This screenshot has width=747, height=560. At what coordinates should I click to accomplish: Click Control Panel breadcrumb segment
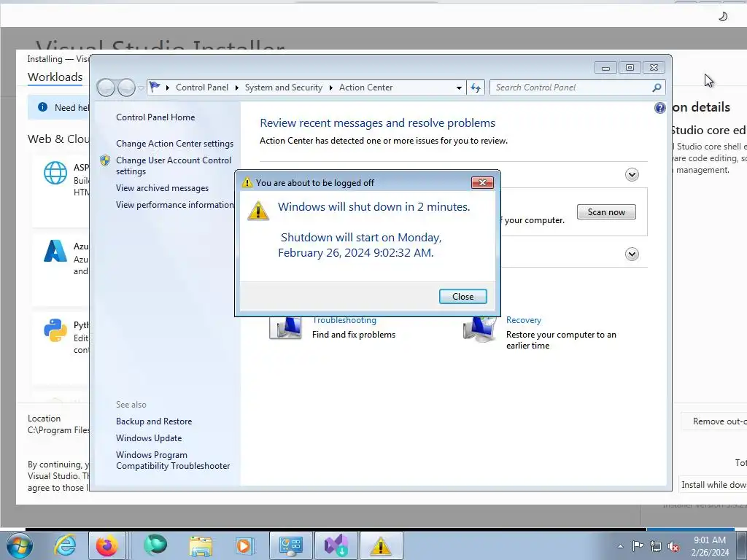click(202, 87)
